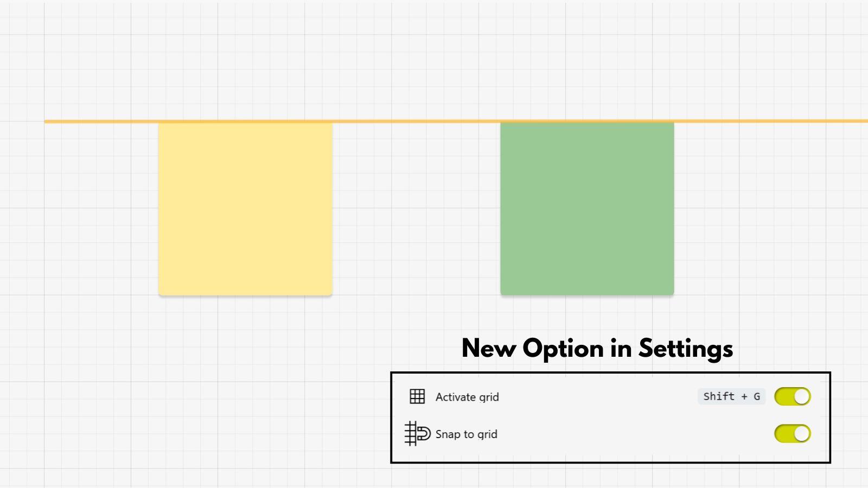868x488 pixels.
Task: Turn off the Snap to grid switch
Action: (x=792, y=433)
